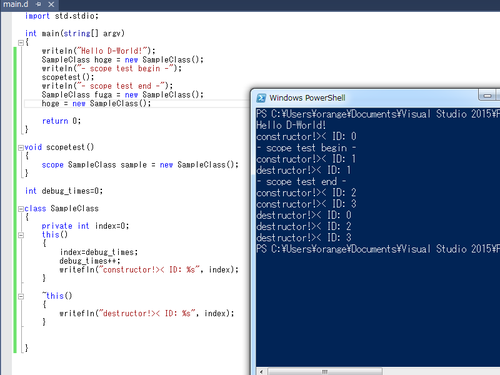Click the line 'import std.stdio;'
This screenshot has width=500, height=375.
coord(62,16)
